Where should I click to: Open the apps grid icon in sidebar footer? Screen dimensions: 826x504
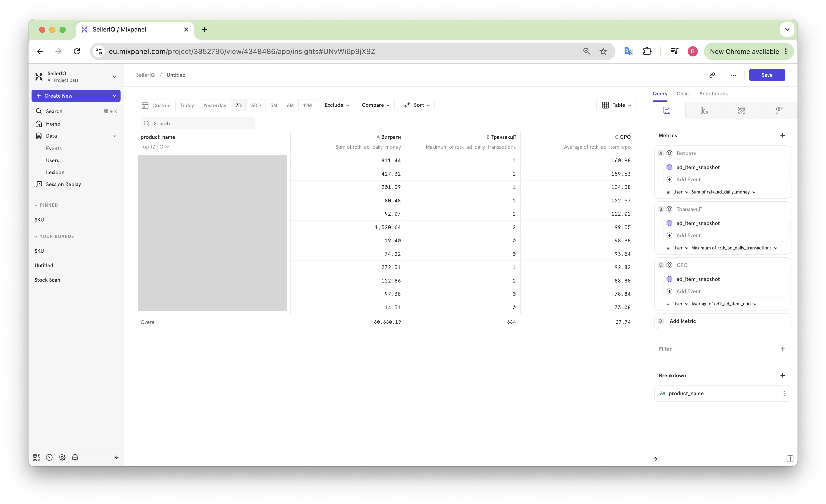pyautogui.click(x=36, y=457)
